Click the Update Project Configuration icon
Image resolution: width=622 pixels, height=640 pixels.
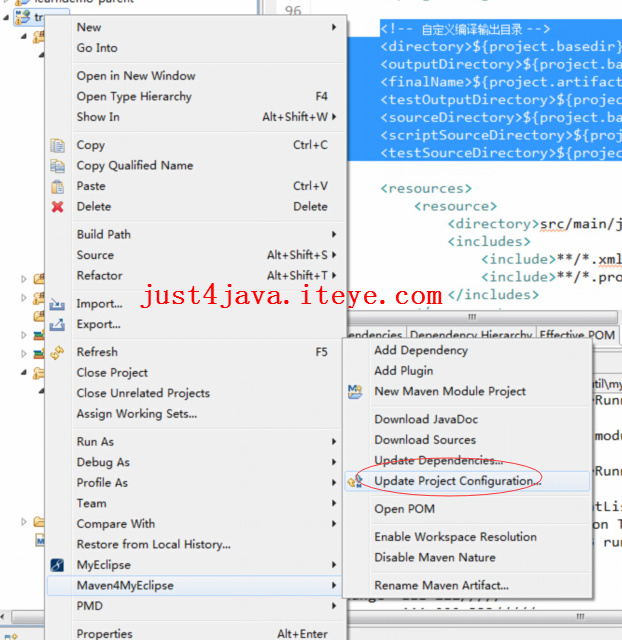pos(354,481)
